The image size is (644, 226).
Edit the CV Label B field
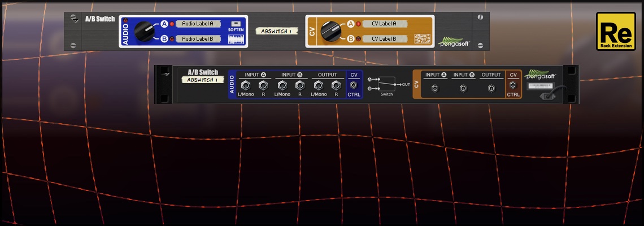click(384, 39)
